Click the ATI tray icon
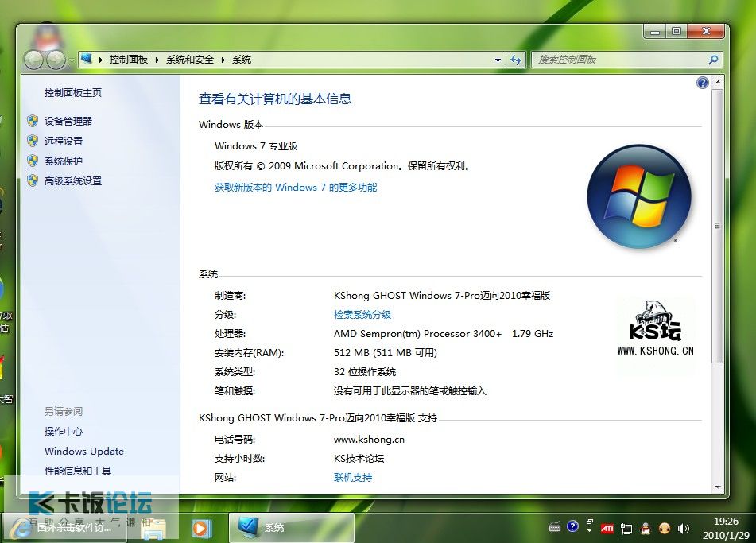756x543 pixels. click(x=607, y=529)
